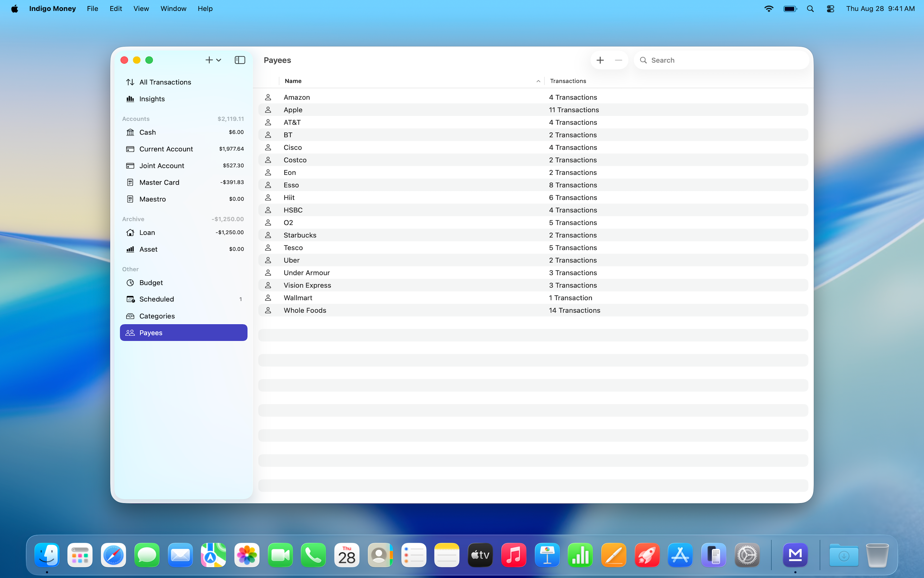Click the person icon beside Under Armour
Image resolution: width=924 pixels, height=578 pixels.
point(268,273)
